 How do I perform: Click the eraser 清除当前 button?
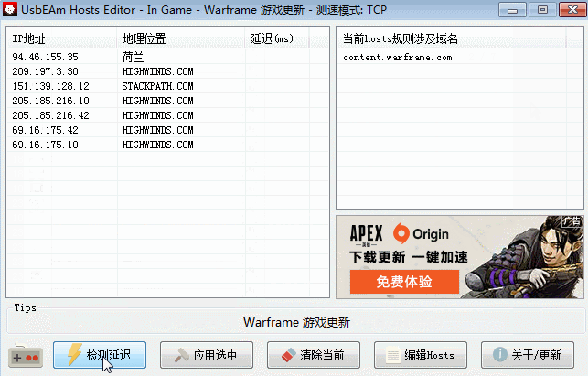pos(312,355)
